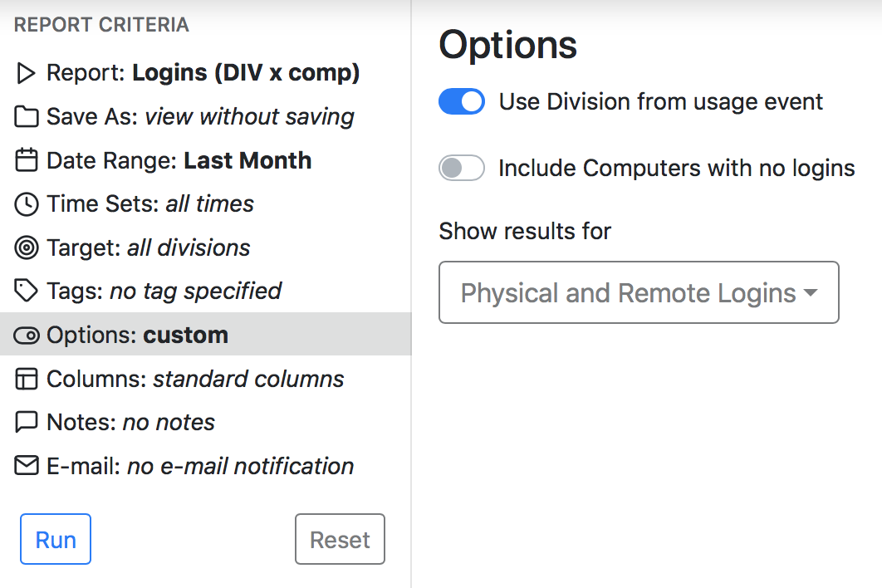Open Tags: no tag specified row
Screen dimensions: 882x588
click(164, 291)
